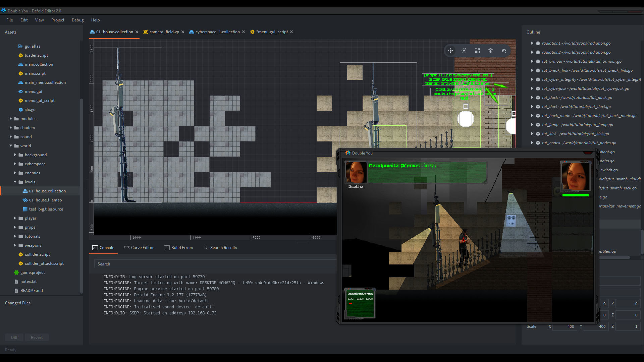Expand the tut_nodes outline entry
This screenshot has width=644, height=362.
(533, 142)
